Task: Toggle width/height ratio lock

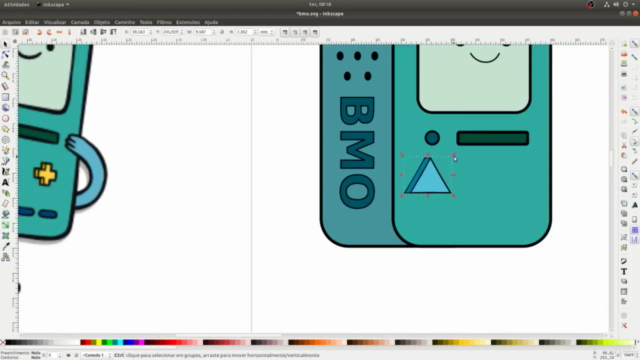Action: pyautogui.click(x=222, y=32)
